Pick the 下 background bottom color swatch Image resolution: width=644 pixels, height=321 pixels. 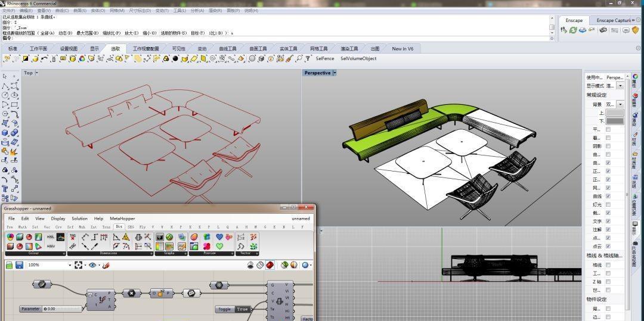pyautogui.click(x=615, y=121)
